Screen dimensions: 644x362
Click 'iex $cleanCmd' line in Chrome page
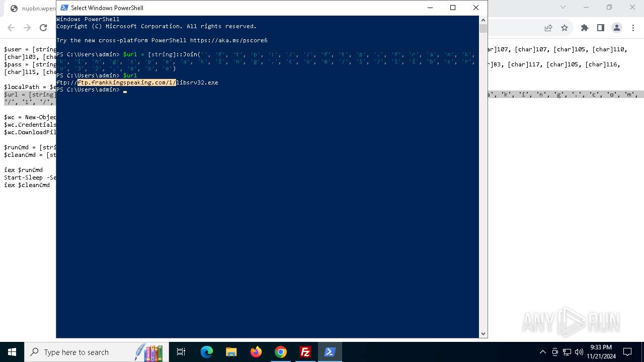pos(27,185)
